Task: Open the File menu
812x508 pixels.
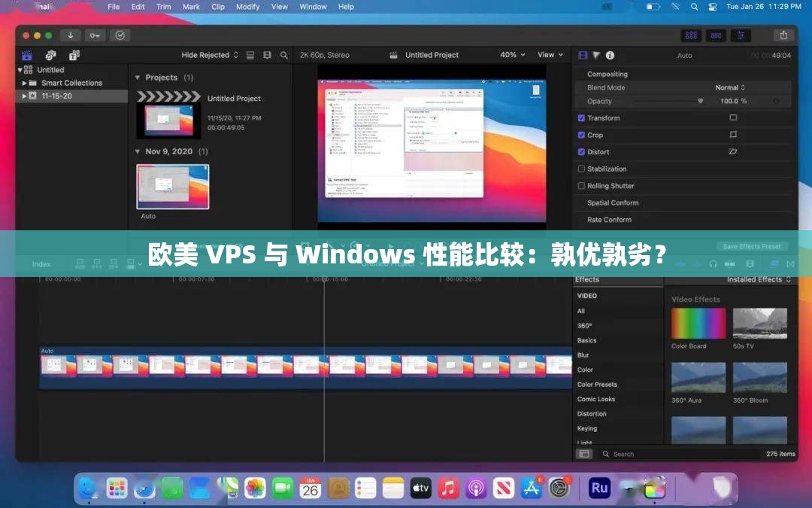Action: (x=114, y=7)
